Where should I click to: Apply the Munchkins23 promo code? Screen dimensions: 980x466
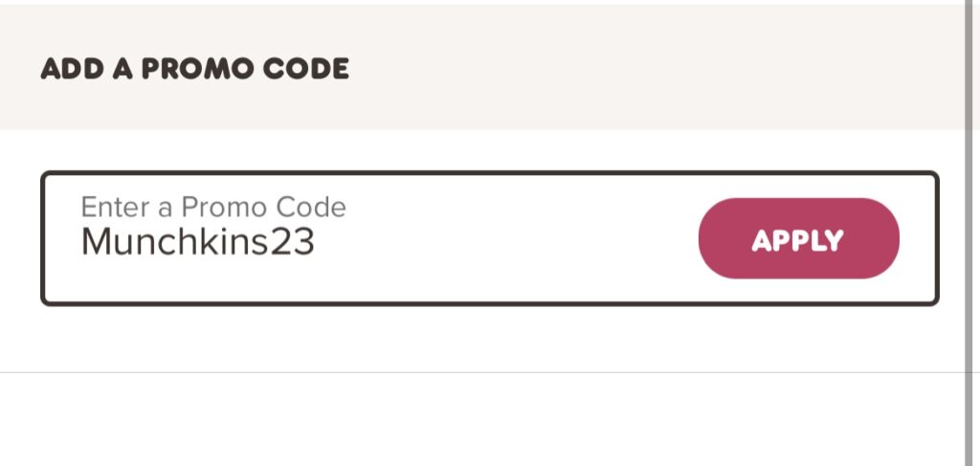coord(798,238)
